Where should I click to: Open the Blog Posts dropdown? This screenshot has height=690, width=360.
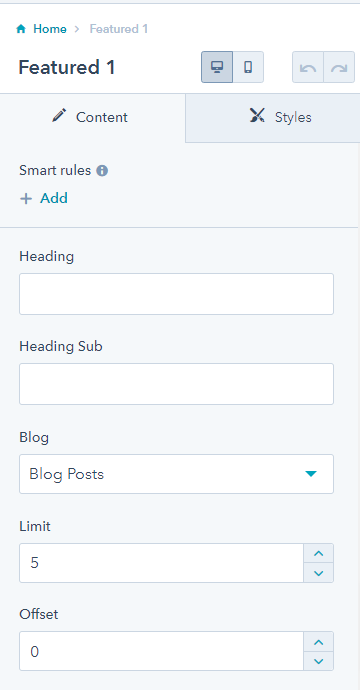pos(176,474)
